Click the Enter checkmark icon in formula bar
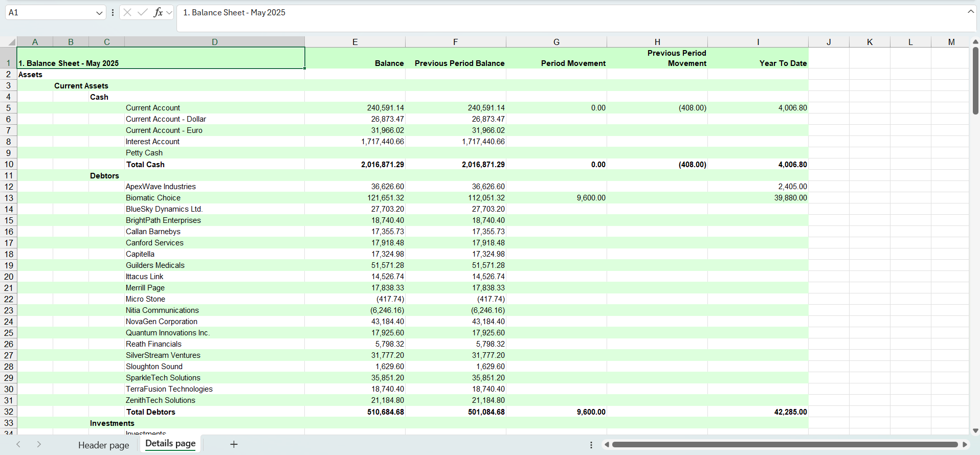 coord(143,12)
